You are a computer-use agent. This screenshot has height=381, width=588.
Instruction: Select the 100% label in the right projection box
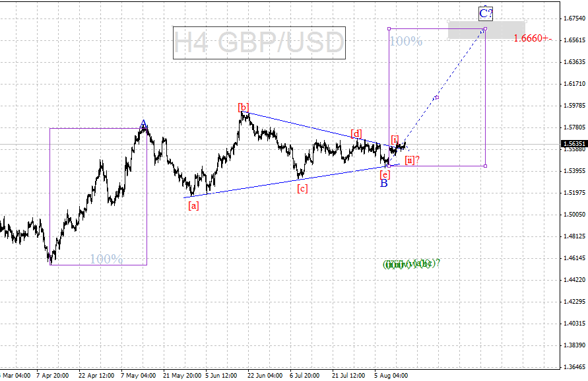[406, 41]
